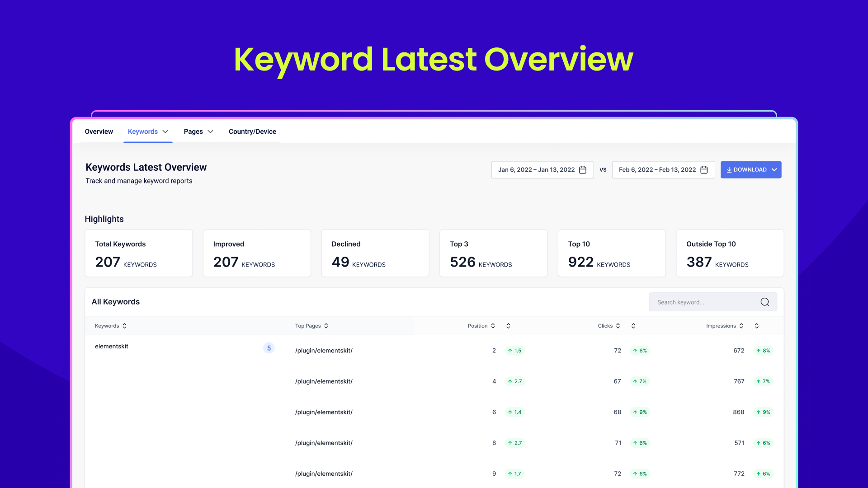Image resolution: width=868 pixels, height=488 pixels.
Task: Switch to the Overview tab
Action: coord(99,131)
